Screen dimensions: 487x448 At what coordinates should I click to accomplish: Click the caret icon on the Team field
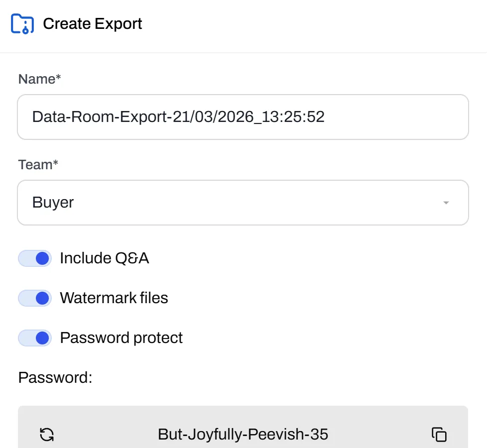pos(446,202)
